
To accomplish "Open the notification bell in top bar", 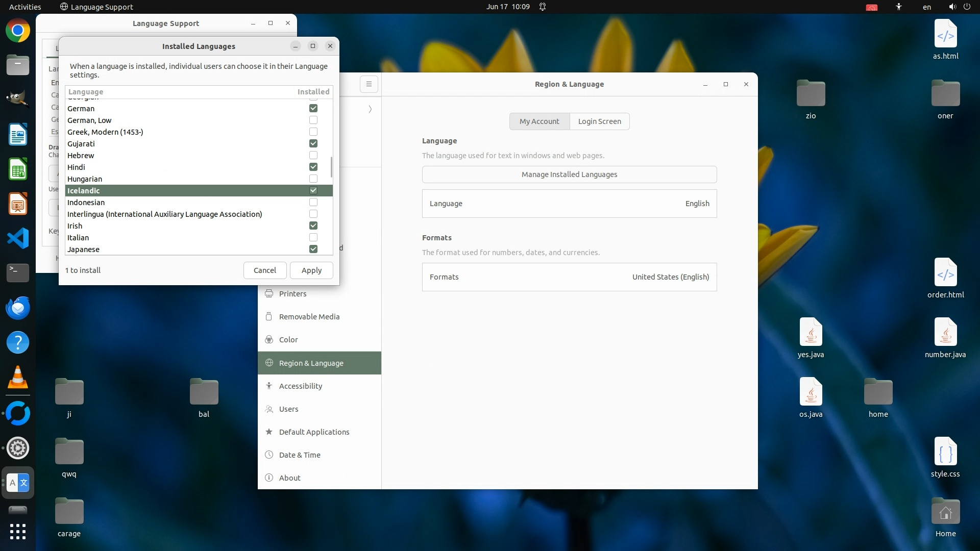I will point(543,7).
